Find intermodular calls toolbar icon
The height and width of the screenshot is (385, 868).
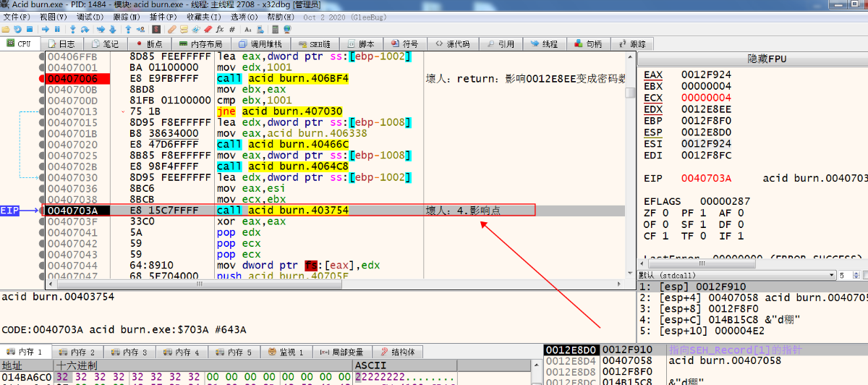(x=260, y=29)
